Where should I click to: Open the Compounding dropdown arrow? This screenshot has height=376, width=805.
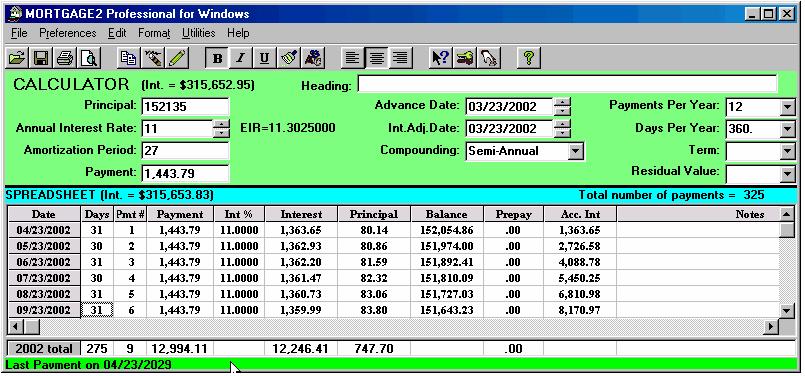point(577,151)
